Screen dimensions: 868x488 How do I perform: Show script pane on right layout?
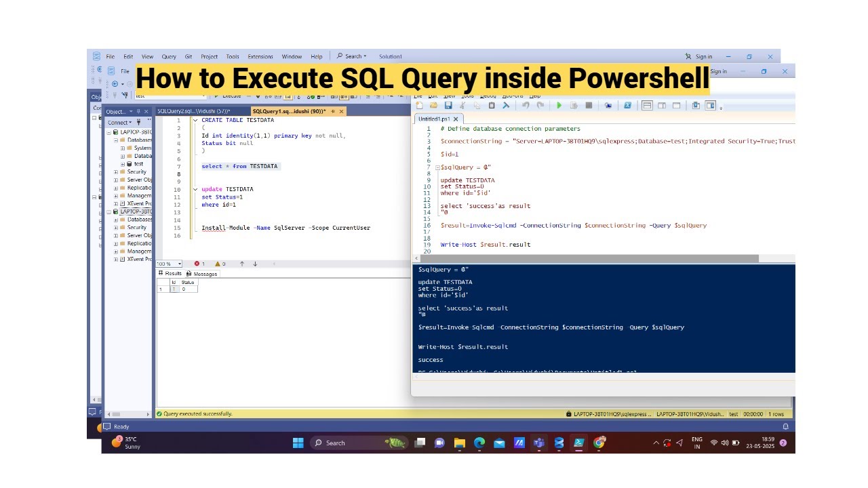tap(662, 105)
